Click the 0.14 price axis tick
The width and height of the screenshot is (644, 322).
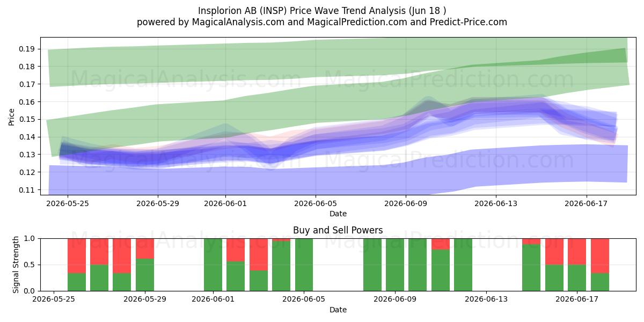point(27,137)
